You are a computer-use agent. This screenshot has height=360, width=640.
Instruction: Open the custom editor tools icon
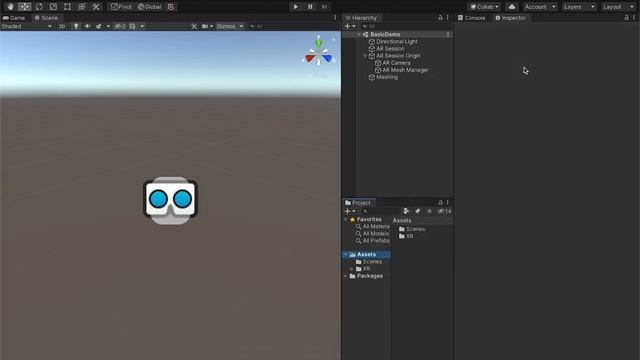pos(96,7)
